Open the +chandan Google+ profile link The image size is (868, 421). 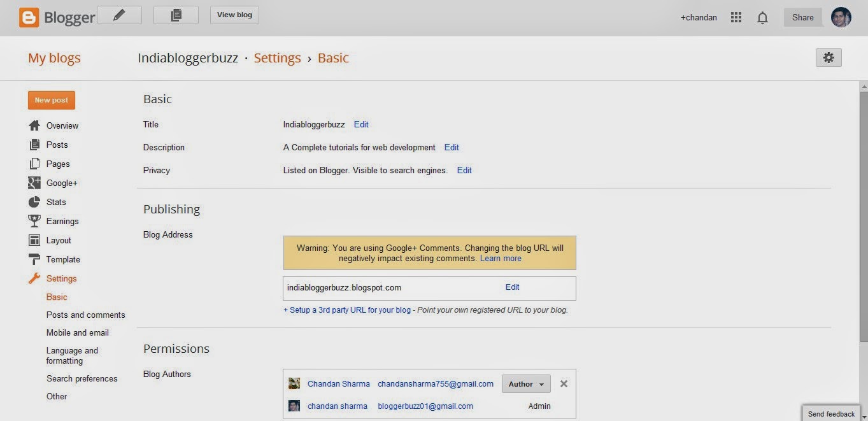tap(699, 18)
